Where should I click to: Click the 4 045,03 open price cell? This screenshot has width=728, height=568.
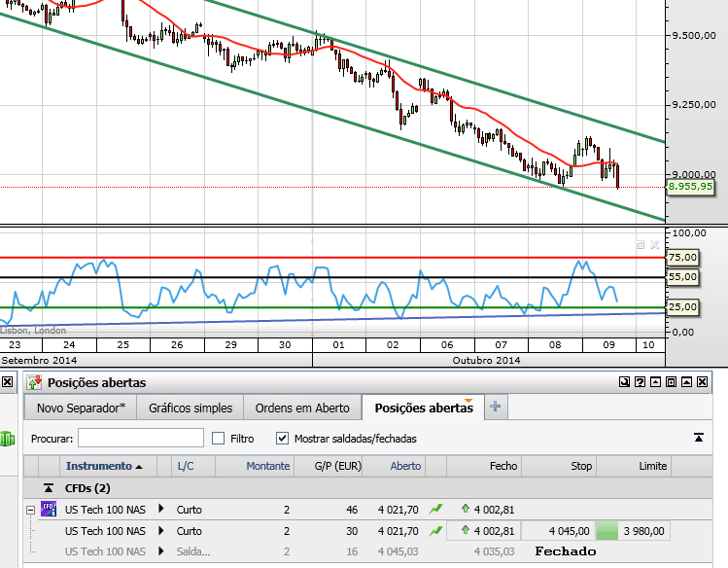point(398,551)
